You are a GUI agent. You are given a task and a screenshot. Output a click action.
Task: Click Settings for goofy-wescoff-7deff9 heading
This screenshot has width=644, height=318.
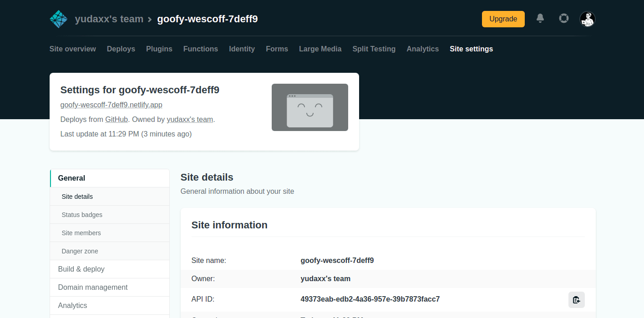pyautogui.click(x=140, y=90)
